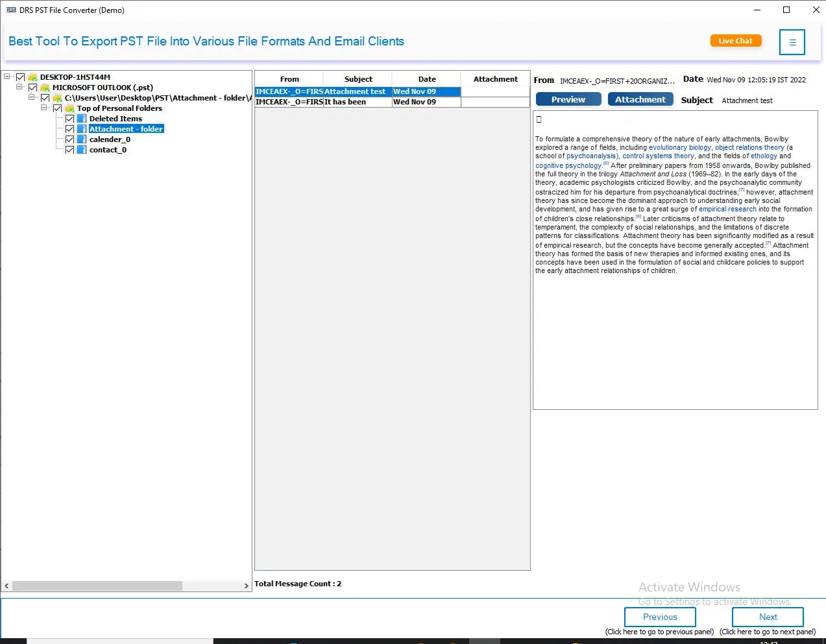Click the calender_0 folder icon

82,139
